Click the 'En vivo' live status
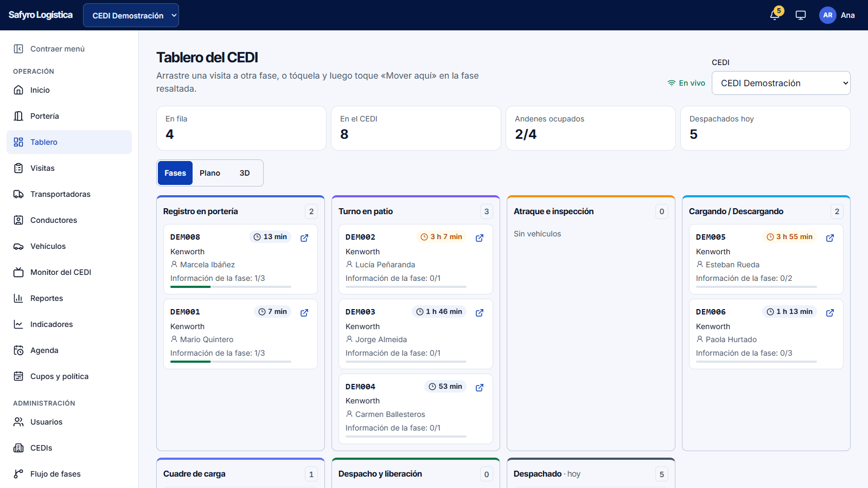This screenshot has height=488, width=868. pos(686,83)
